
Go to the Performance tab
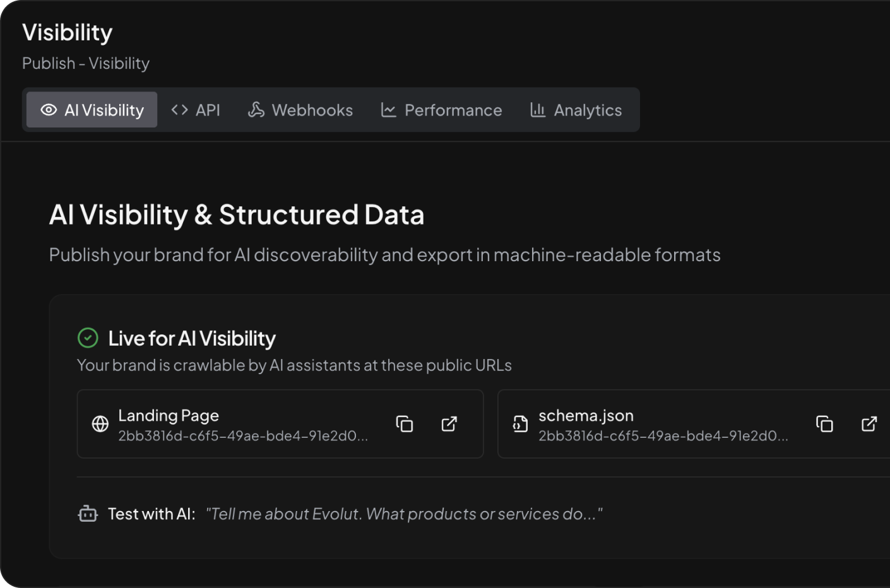441,110
